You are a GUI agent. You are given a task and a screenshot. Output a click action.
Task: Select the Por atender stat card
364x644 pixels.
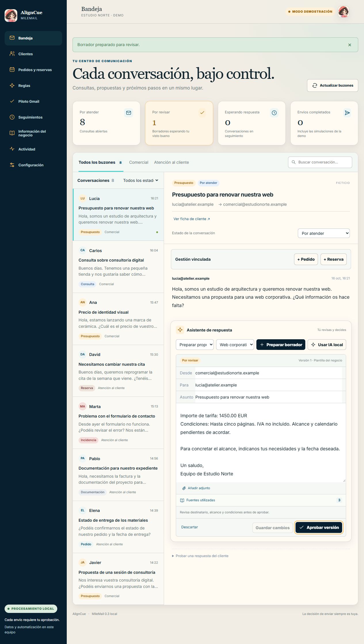coord(106,123)
